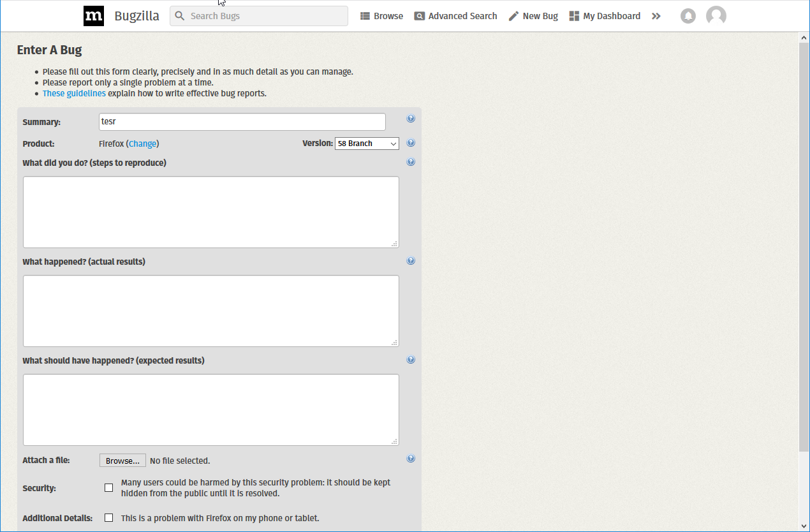
Task: Open My Dashboard
Action: coord(605,16)
